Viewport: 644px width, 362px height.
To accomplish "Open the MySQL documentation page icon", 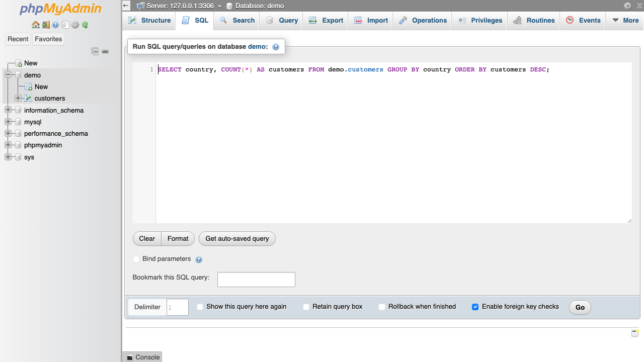I will pos(65,25).
